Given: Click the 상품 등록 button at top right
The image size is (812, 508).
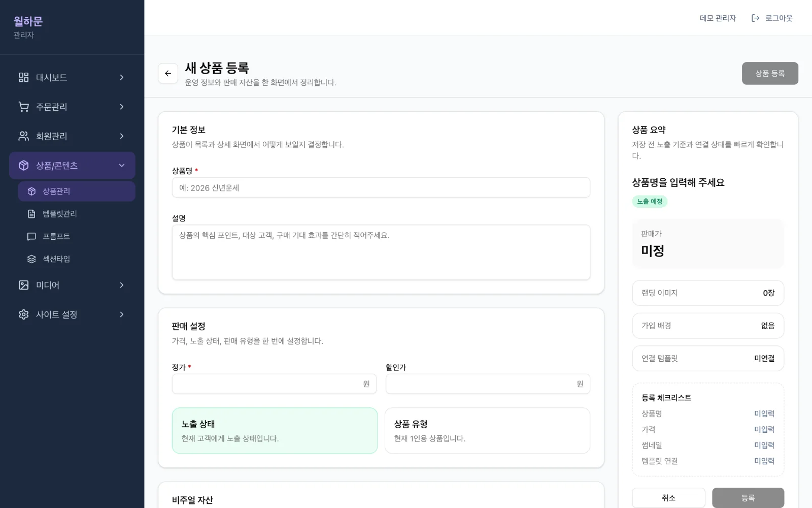Looking at the screenshot, I should coord(770,74).
